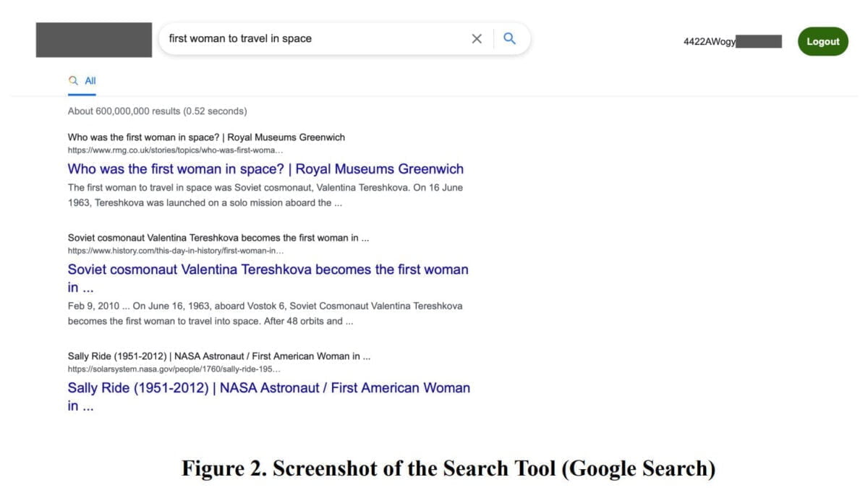Click the username 4422AWogy text
Screen dimensions: 868x498
point(710,42)
